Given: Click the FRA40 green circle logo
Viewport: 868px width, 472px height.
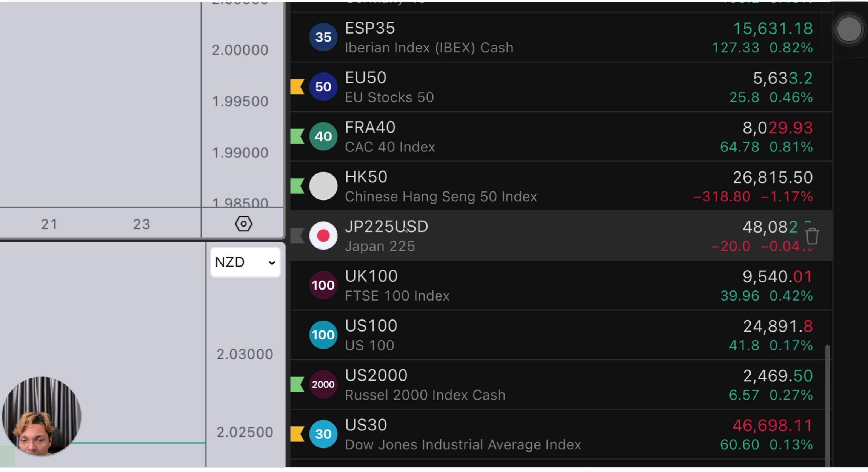Looking at the screenshot, I should [x=323, y=136].
